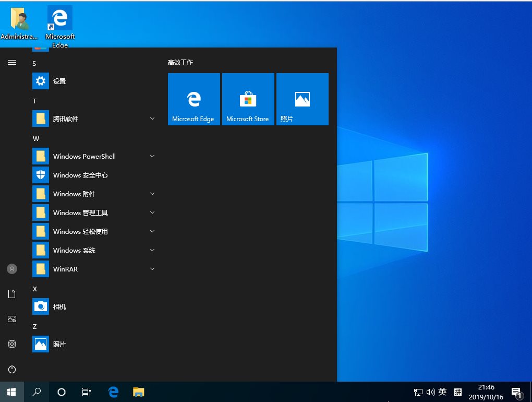The height and width of the screenshot is (402, 532).
Task: Open the notification center in the system tray
Action: click(516, 392)
